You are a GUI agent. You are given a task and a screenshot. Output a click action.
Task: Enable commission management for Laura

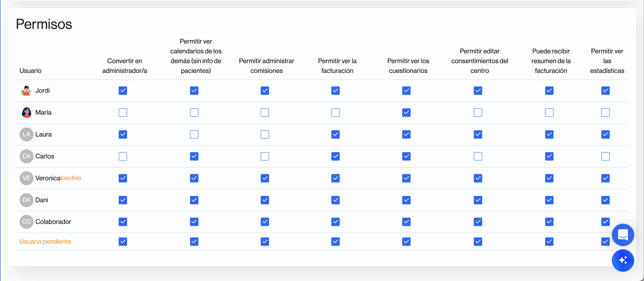(265, 134)
